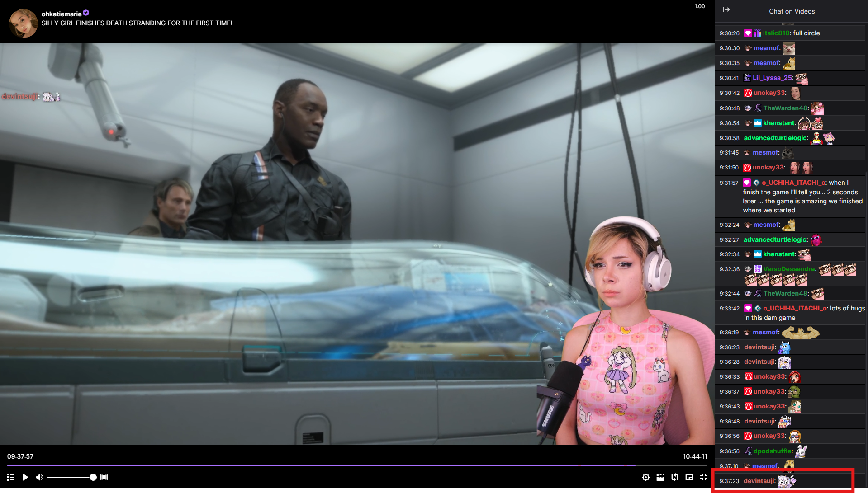Click the ohkatiemarie channel avatar

click(x=24, y=23)
